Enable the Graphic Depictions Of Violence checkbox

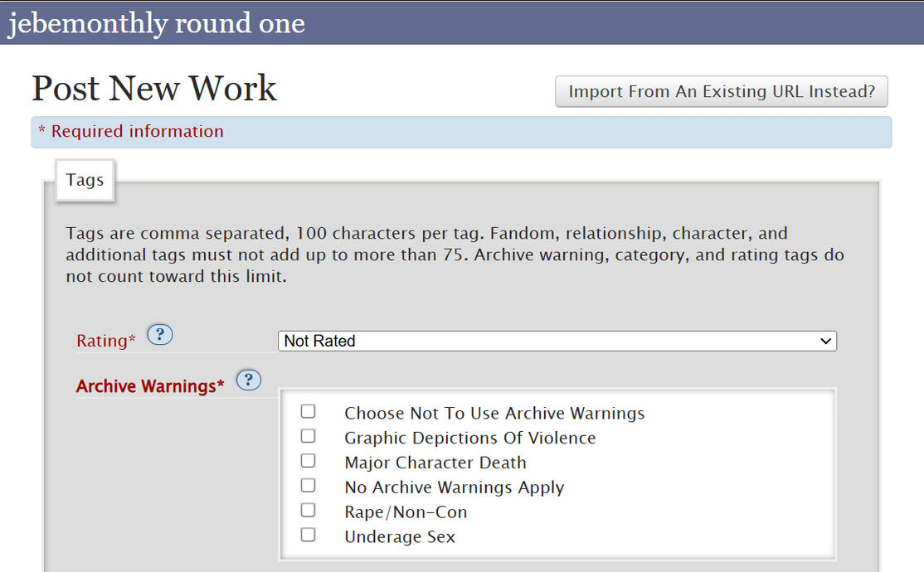click(x=309, y=436)
